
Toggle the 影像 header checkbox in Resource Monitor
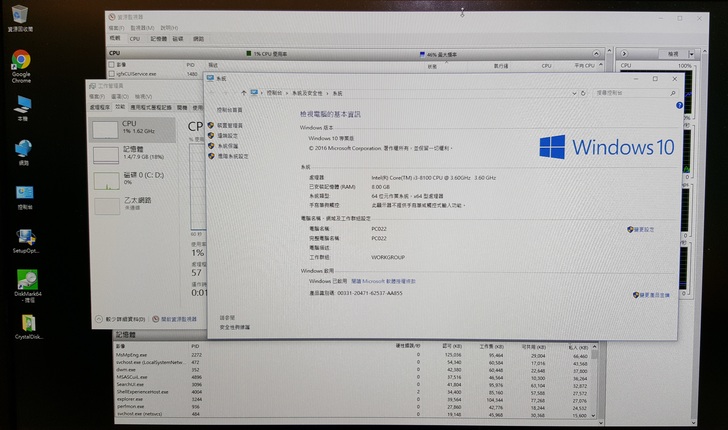[x=111, y=65]
